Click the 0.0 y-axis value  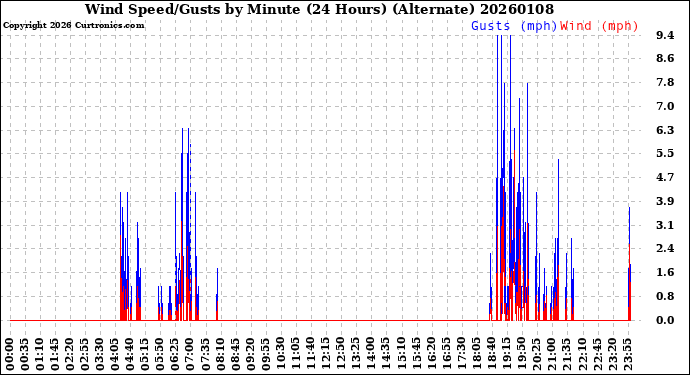665,320
